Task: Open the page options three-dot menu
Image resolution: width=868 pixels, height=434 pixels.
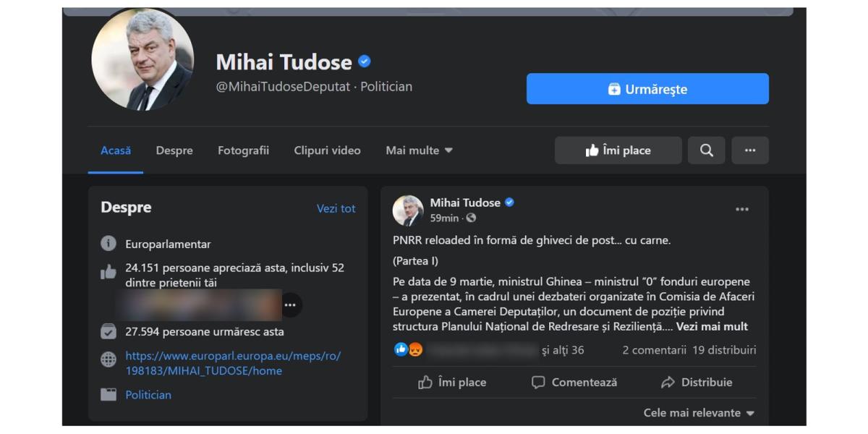Action: (750, 150)
